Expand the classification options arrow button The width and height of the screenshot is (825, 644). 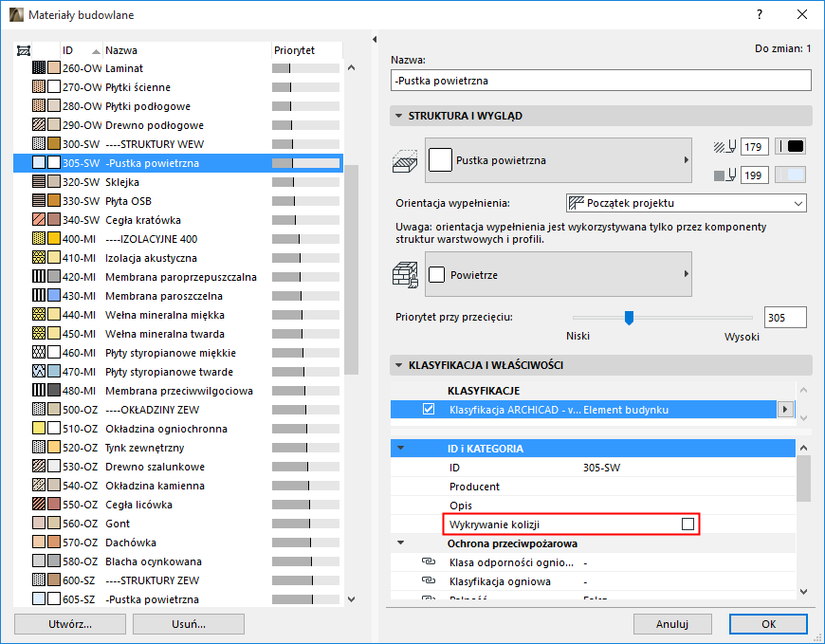[x=787, y=408]
